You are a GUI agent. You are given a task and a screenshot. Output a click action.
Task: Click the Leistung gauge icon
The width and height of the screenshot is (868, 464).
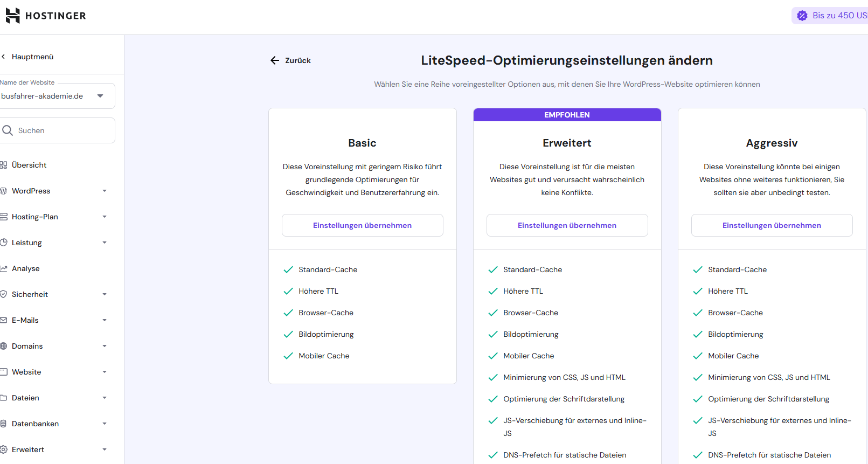click(x=3, y=243)
